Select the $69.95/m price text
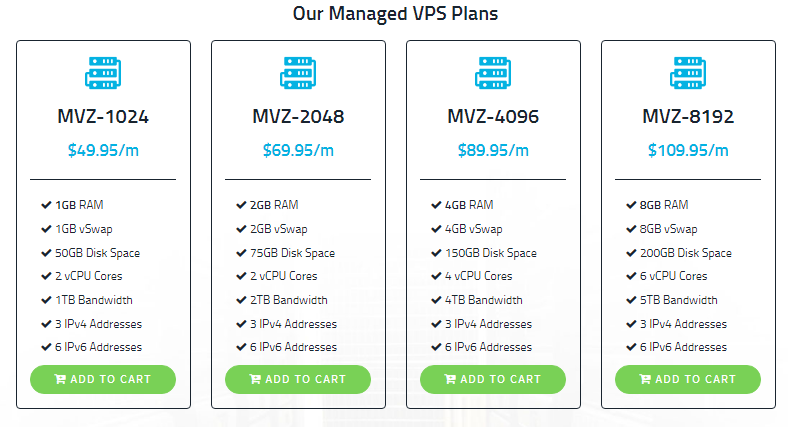The height and width of the screenshot is (427, 788). [298, 151]
